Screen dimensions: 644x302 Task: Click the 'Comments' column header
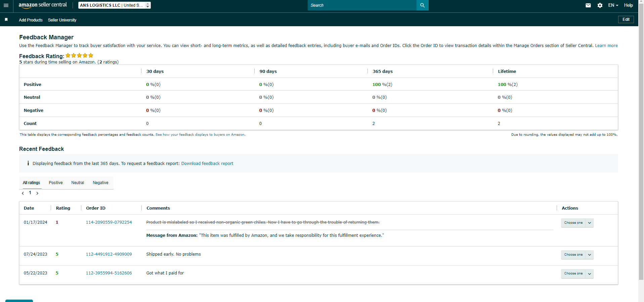(x=158, y=208)
